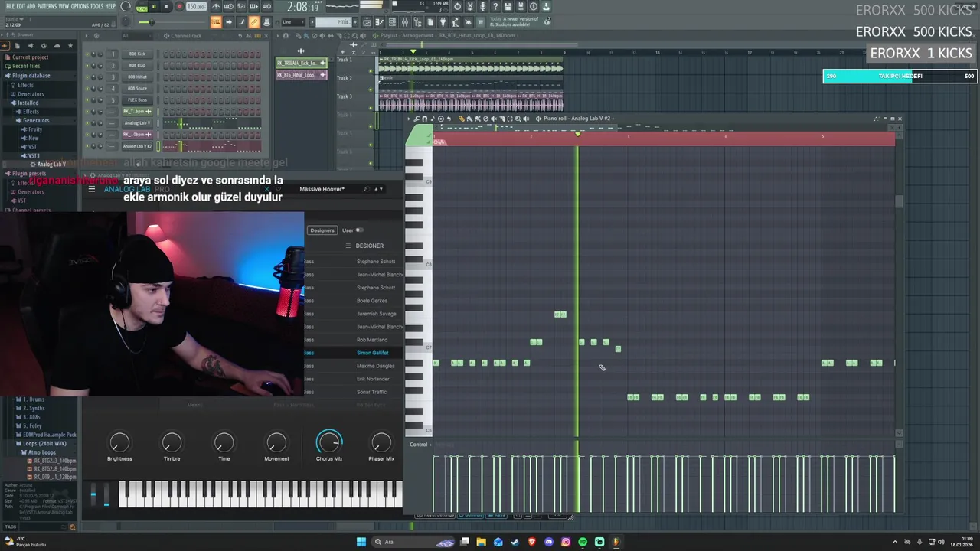
Task: Expand the Loops (24bit WAV) folder
Action: [44, 443]
